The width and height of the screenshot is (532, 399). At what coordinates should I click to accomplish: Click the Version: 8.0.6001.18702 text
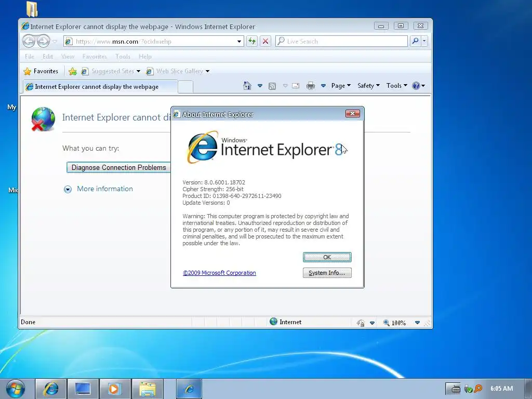pos(214,182)
